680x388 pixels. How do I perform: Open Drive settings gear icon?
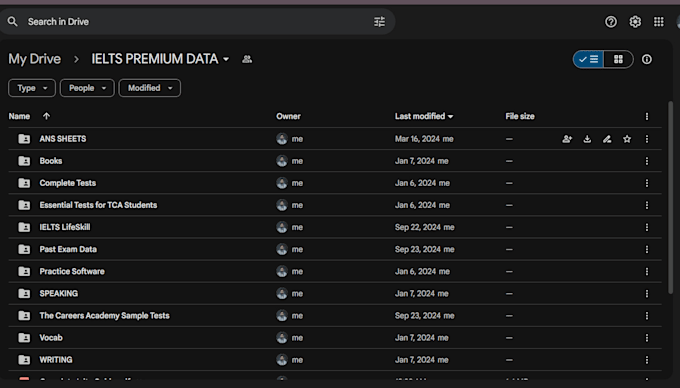(x=635, y=22)
